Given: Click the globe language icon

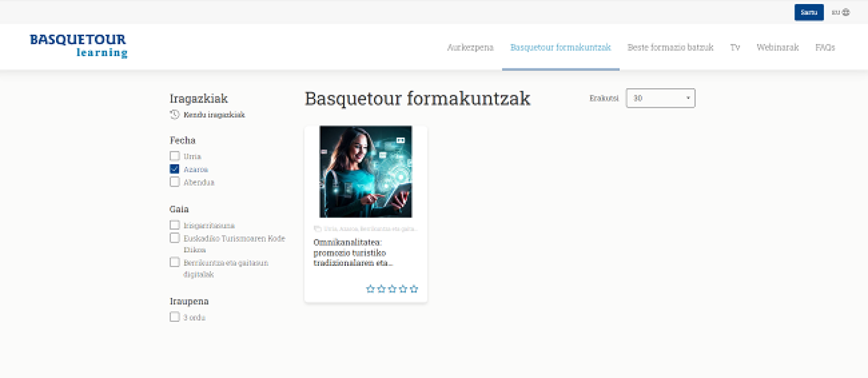Looking at the screenshot, I should tap(846, 12).
